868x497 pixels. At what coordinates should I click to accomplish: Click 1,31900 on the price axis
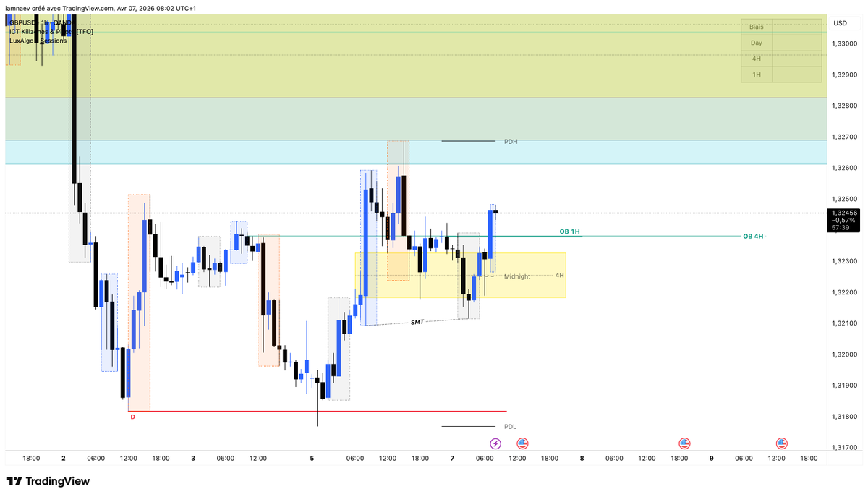tap(844, 386)
